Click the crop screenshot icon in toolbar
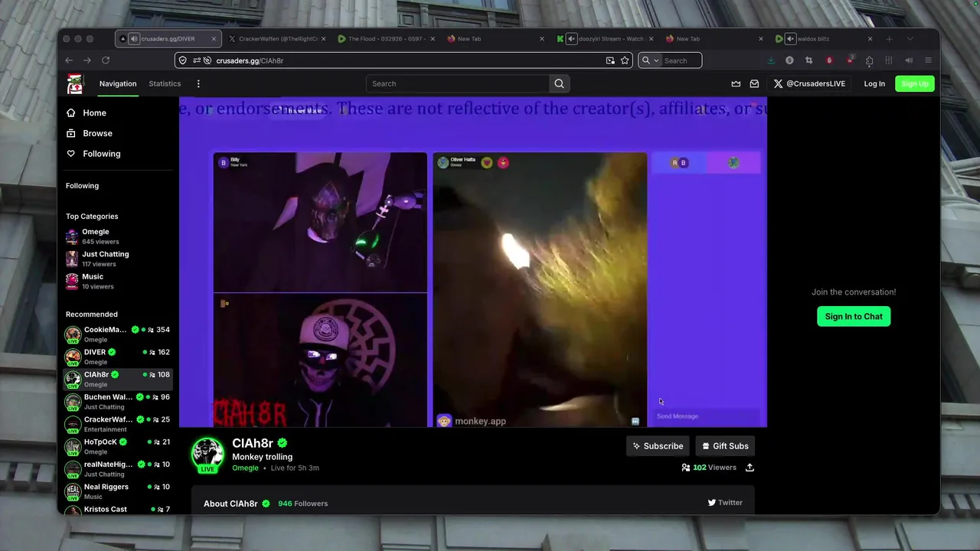The height and width of the screenshot is (551, 980). coord(809,60)
